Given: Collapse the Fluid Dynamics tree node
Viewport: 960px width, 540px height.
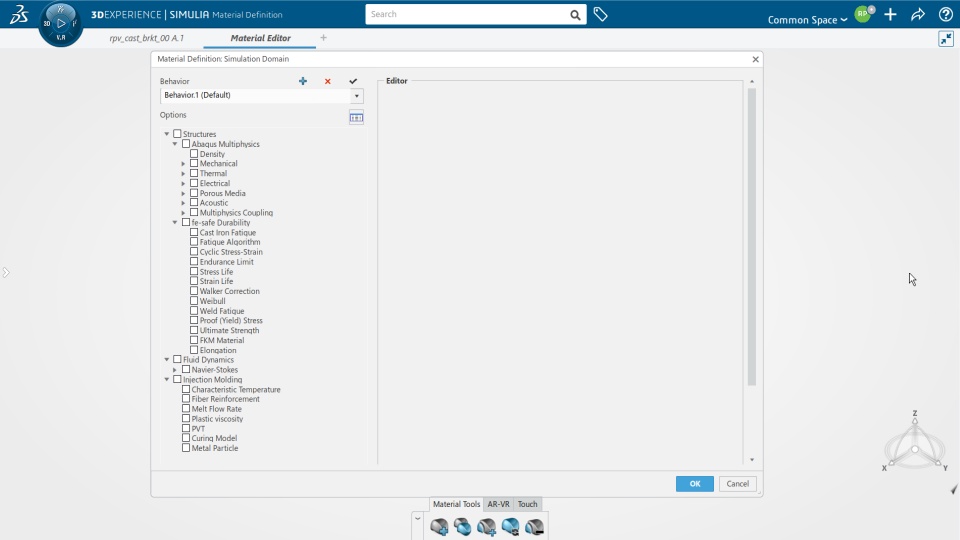Looking at the screenshot, I should [x=167, y=359].
